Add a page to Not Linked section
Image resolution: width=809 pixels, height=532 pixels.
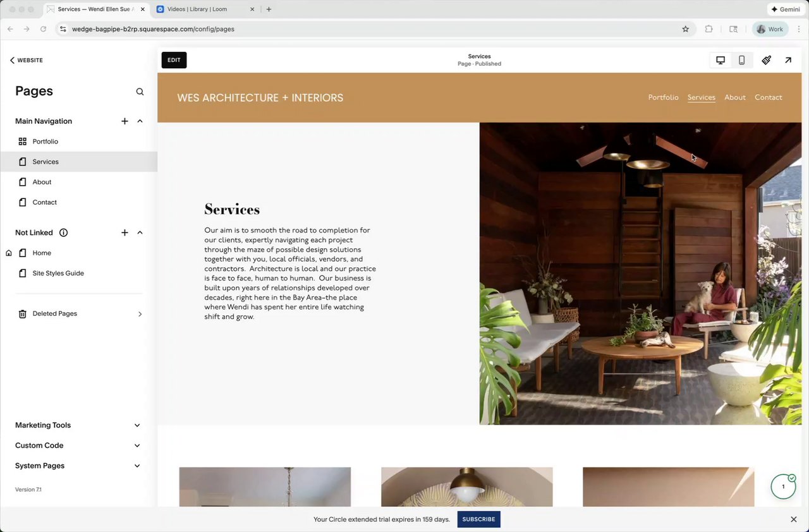[x=125, y=233]
